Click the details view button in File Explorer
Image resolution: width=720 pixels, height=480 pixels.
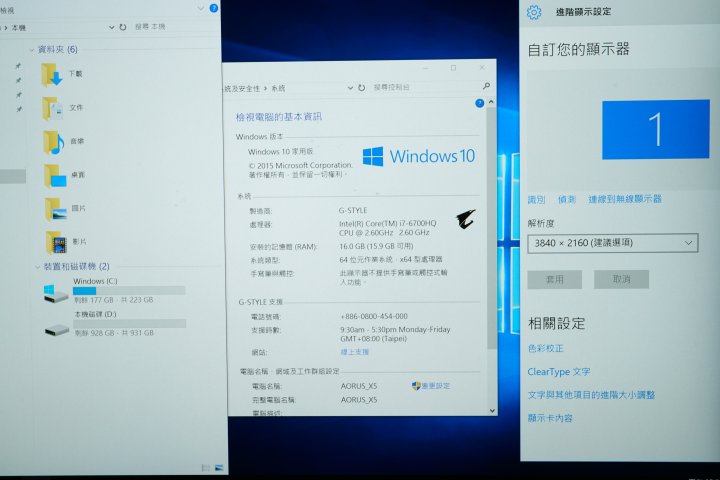tap(206, 468)
